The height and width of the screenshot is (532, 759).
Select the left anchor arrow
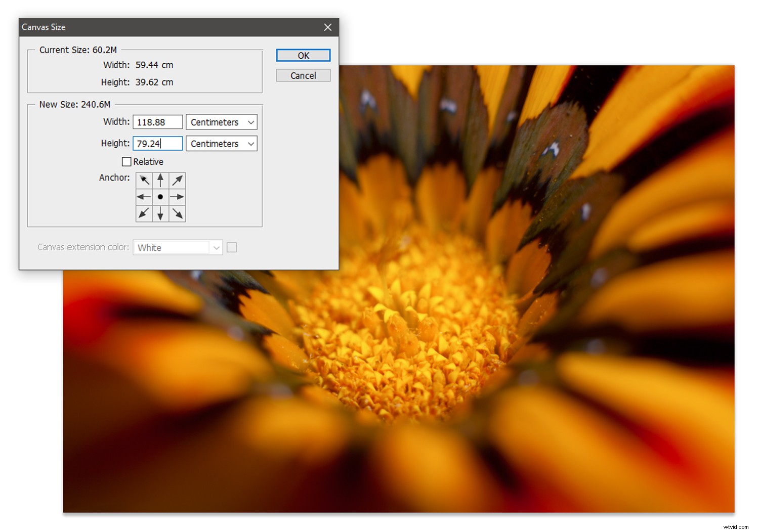tap(144, 197)
